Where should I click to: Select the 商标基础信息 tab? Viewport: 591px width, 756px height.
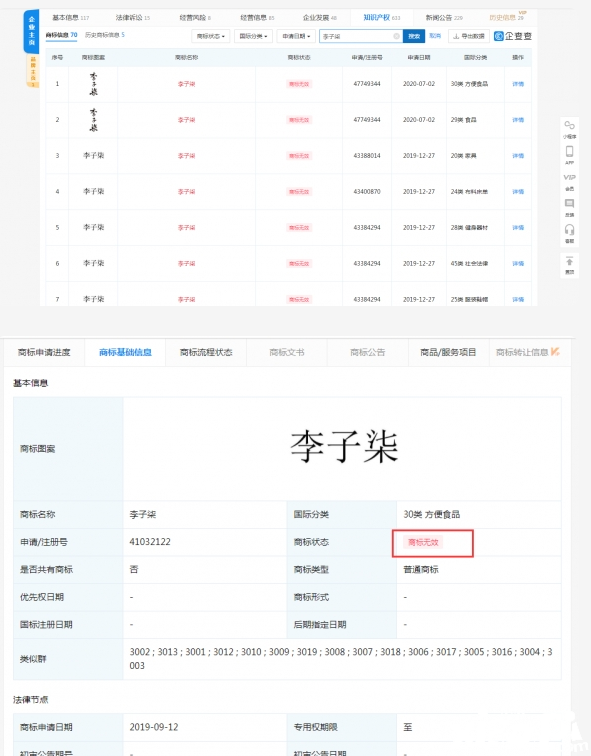(125, 352)
